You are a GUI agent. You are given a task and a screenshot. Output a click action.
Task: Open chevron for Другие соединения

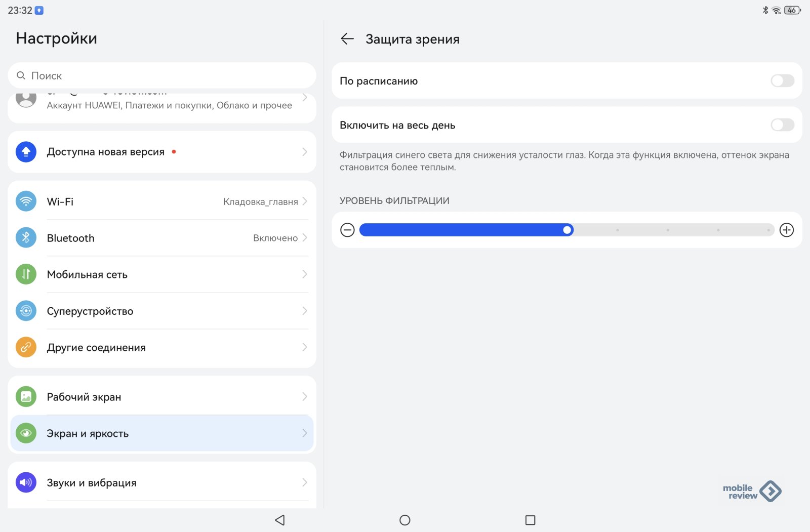tap(305, 347)
